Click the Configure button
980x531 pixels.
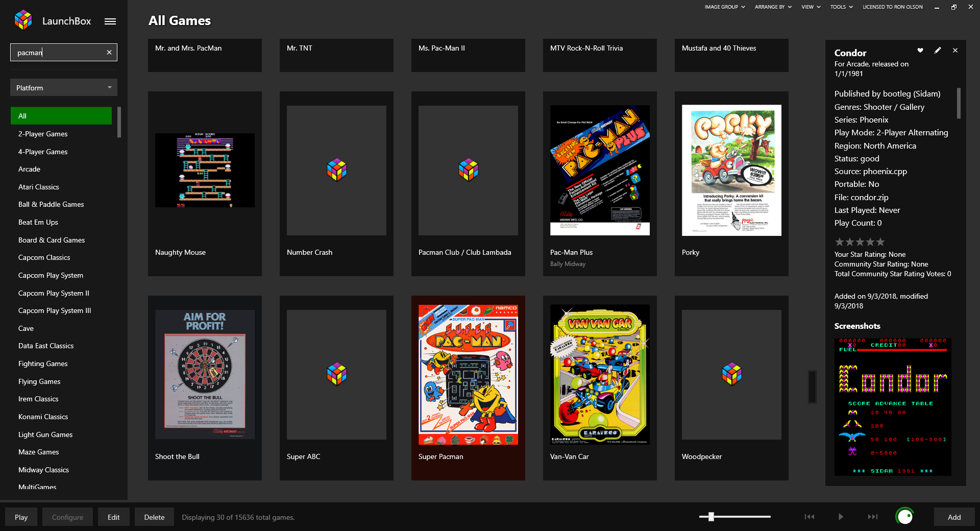[x=67, y=517]
